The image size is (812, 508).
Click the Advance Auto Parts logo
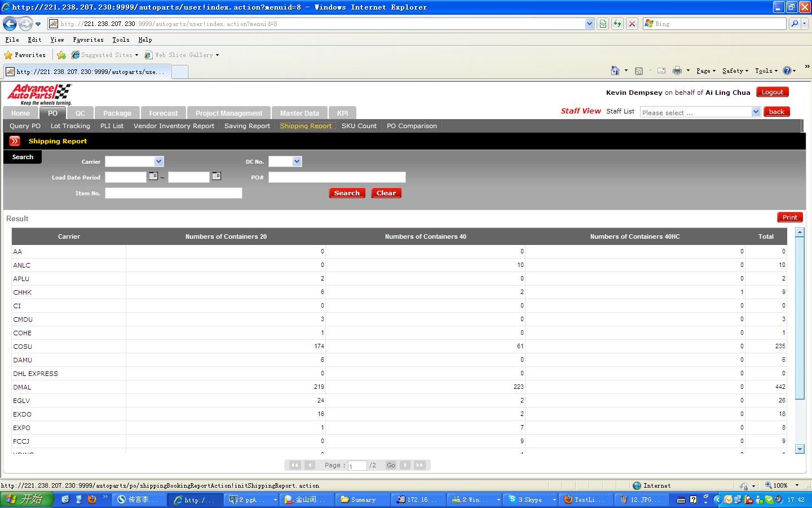[x=39, y=94]
